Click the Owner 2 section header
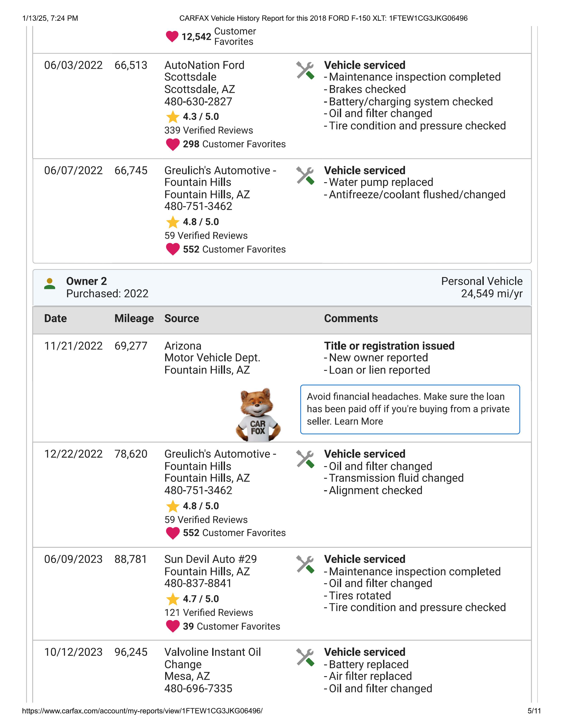 coord(282,287)
